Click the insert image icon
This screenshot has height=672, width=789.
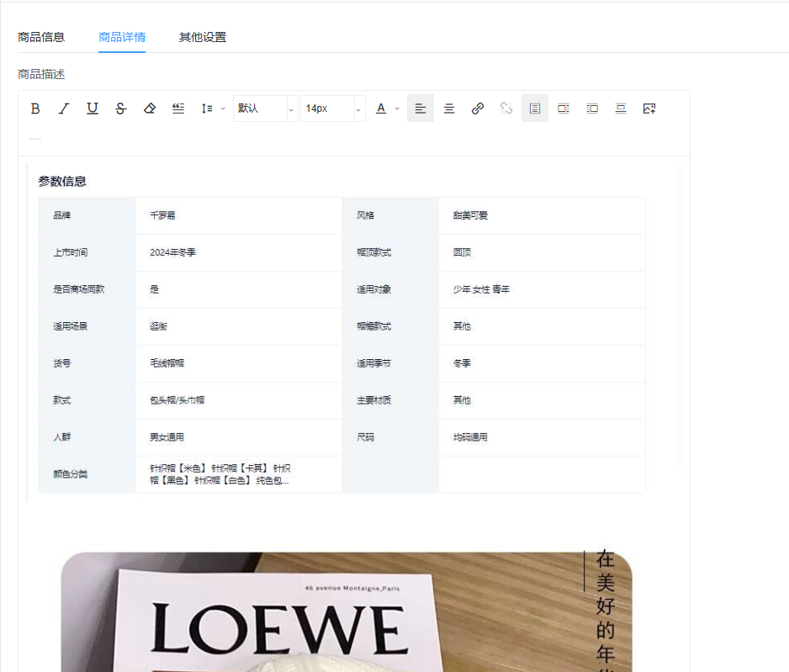point(649,108)
